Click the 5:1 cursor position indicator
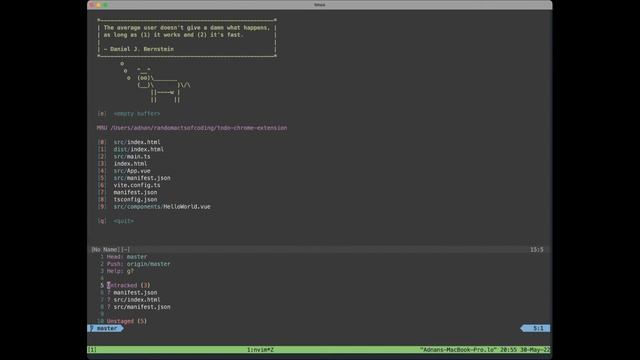The image size is (640, 360). point(536,328)
